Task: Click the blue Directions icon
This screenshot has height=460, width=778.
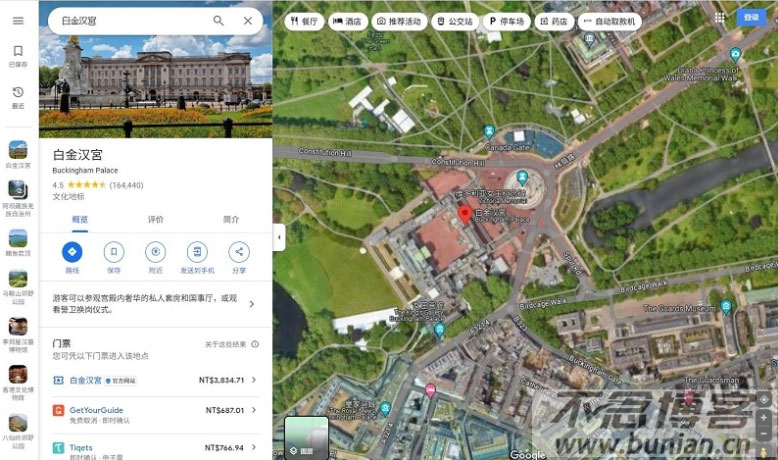Action: pyautogui.click(x=72, y=252)
